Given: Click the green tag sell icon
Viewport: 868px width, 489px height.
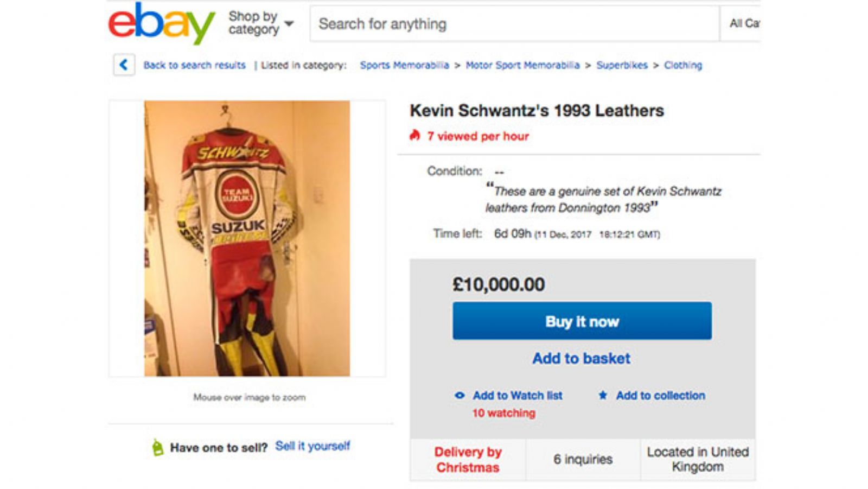Looking at the screenshot, I should coord(157,448).
